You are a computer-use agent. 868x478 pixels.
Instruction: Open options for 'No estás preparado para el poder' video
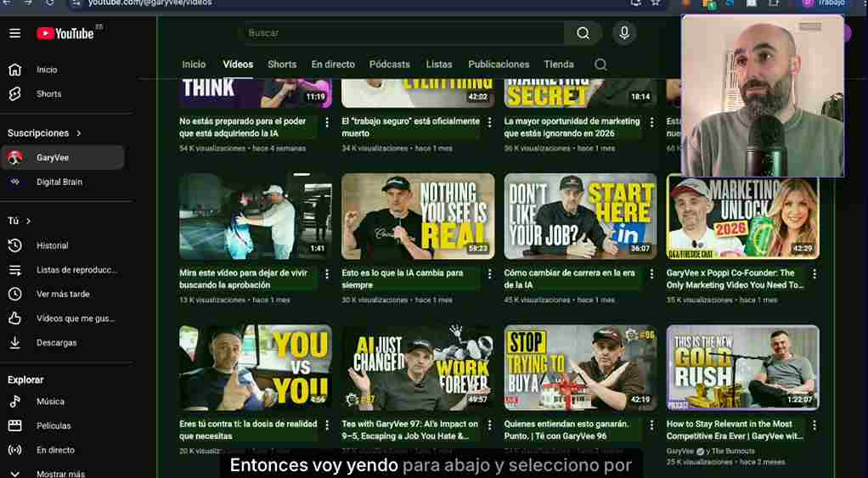pyautogui.click(x=327, y=122)
